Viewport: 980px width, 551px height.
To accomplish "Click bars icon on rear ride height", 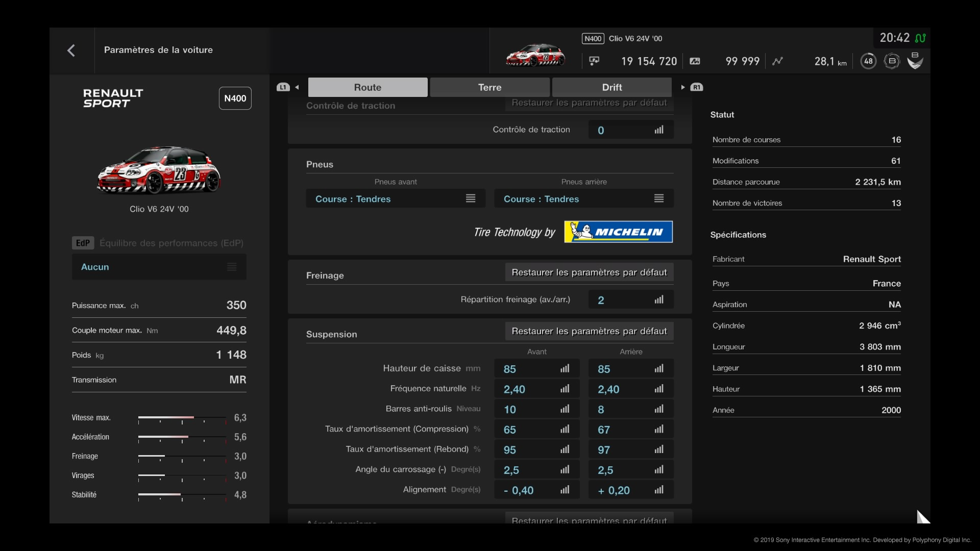I will click(x=659, y=369).
